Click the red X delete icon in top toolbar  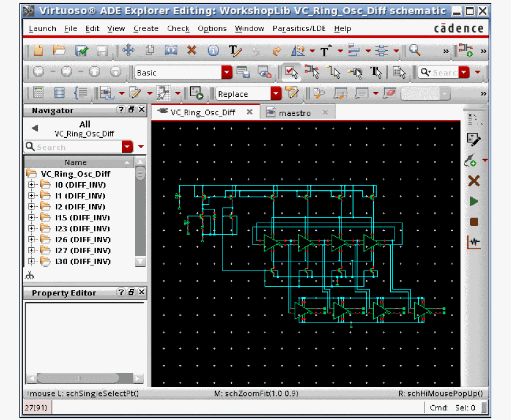click(x=191, y=51)
